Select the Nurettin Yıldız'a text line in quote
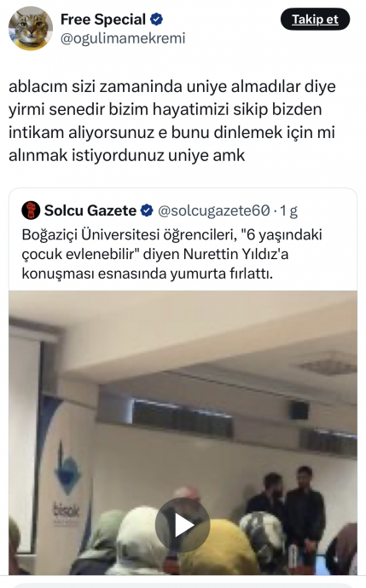The image size is (366, 588). tap(155, 254)
